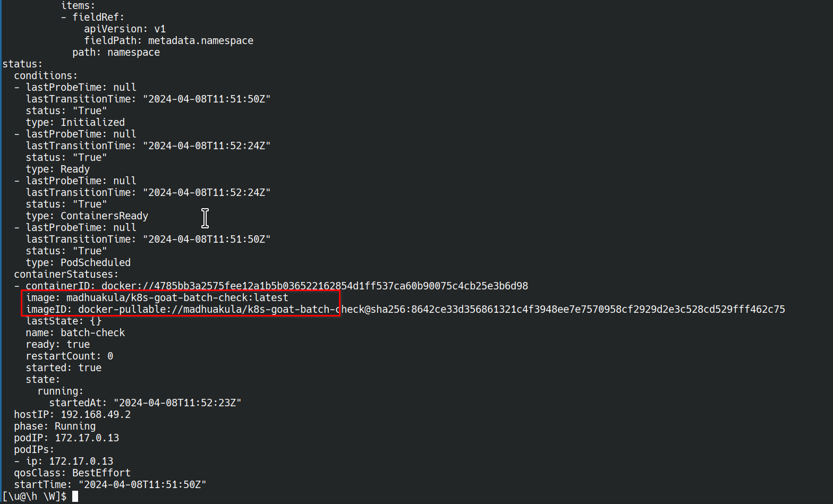Viewport: 833px width, 504px height.
Task: Click the imageID docker-pullable text
Action: [405, 309]
